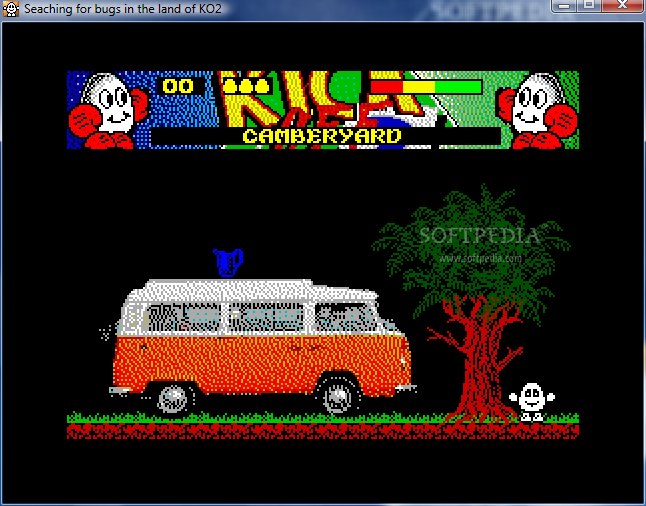Screen dimensions: 646x506
Task: Click the left boxing egg portrait
Action: (108, 110)
